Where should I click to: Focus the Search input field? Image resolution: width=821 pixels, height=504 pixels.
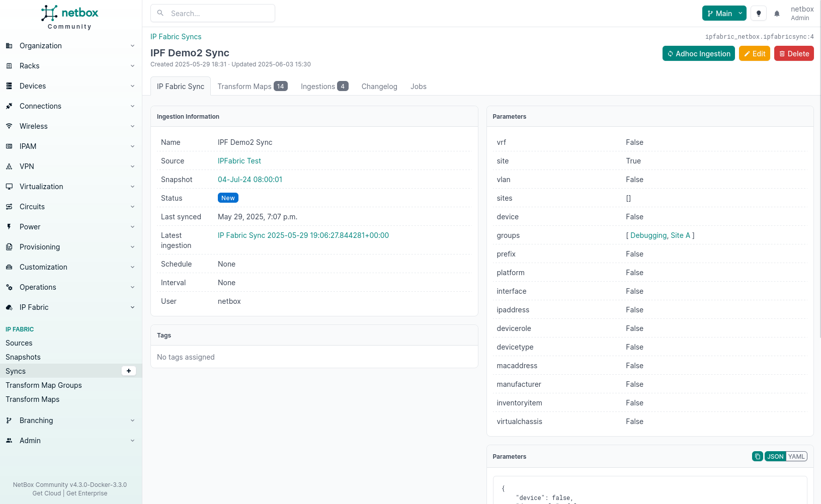pos(220,14)
